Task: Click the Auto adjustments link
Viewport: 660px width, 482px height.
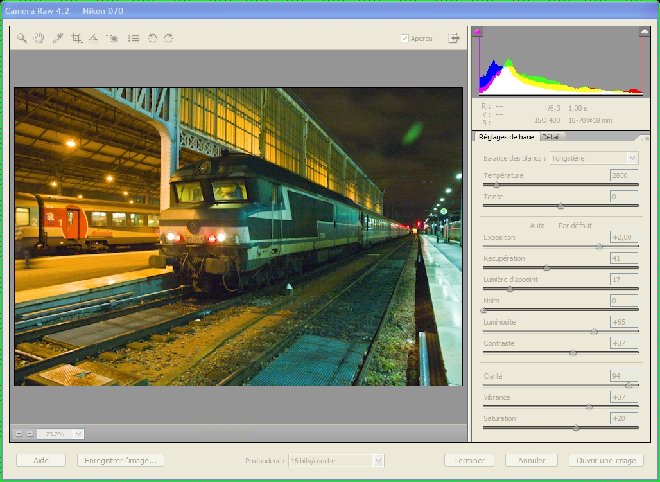Action: coord(537,226)
